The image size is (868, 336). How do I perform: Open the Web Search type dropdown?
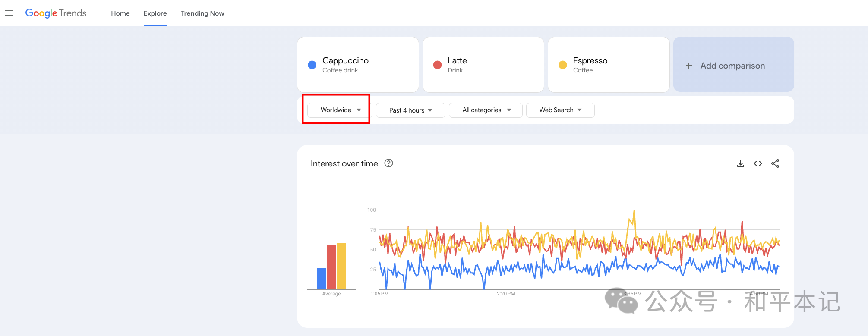click(x=560, y=110)
